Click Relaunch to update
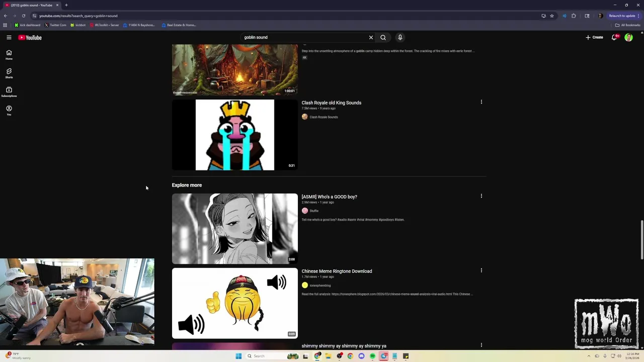This screenshot has height=362, width=644. click(622, 16)
